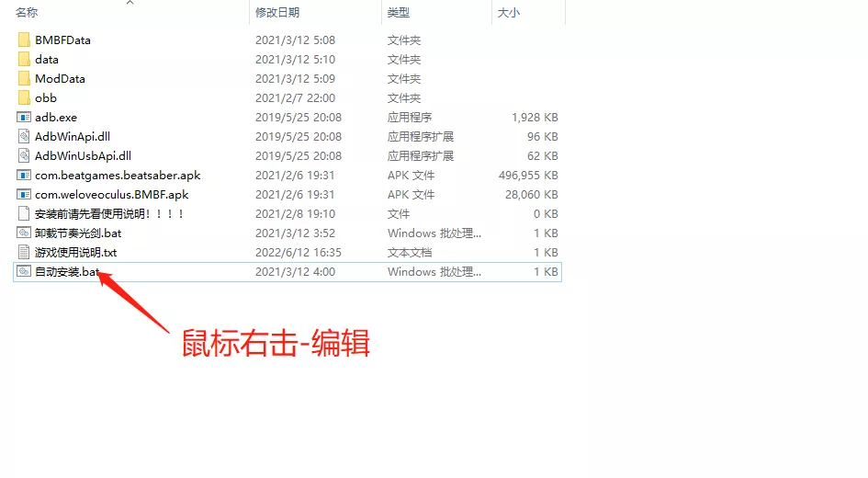This screenshot has width=868, height=478.
Task: Select the obb folder name
Action: [46, 98]
